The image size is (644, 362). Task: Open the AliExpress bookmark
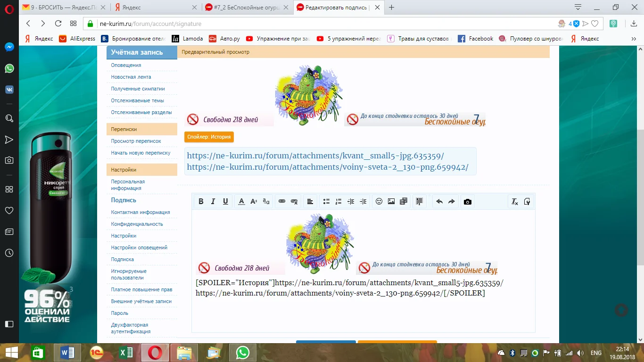[x=77, y=39]
